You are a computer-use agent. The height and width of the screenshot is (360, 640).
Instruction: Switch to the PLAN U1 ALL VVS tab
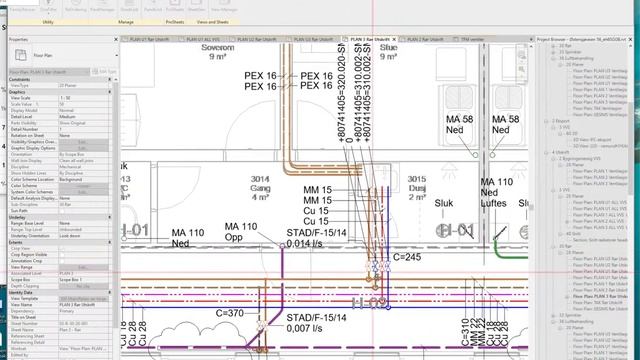[202, 40]
